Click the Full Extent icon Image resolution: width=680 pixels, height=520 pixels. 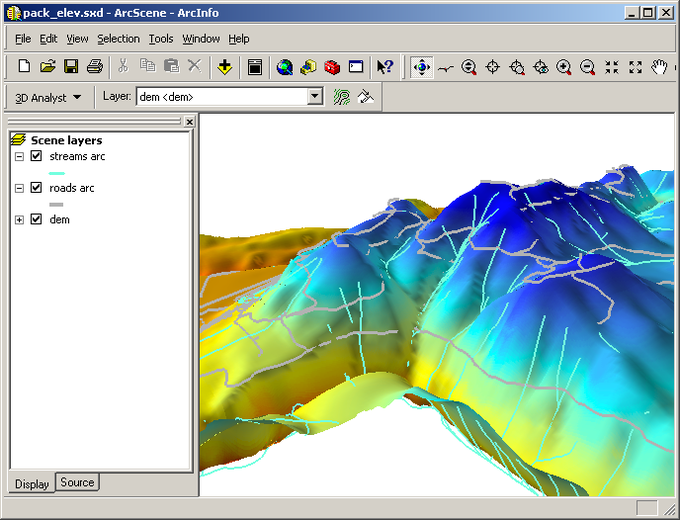coord(635,67)
